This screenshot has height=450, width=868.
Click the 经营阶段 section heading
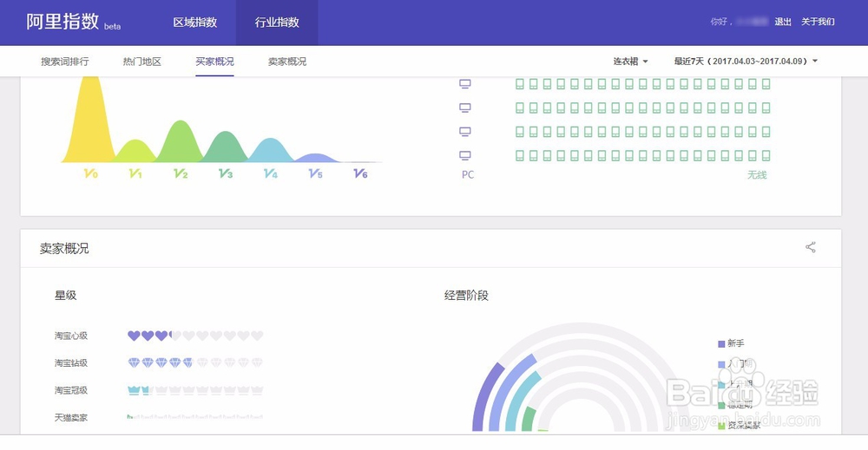click(466, 295)
